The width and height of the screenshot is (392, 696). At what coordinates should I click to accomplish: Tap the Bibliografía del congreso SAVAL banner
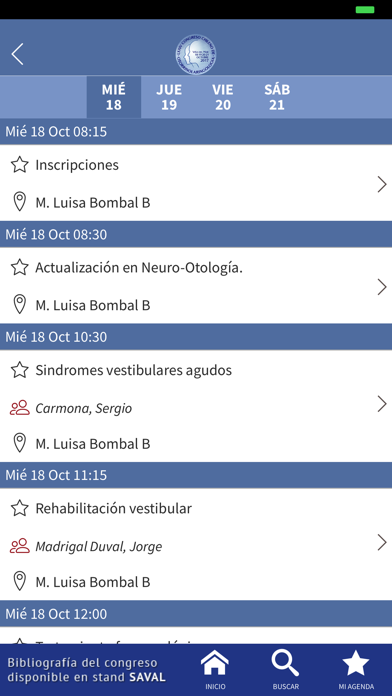point(87,670)
